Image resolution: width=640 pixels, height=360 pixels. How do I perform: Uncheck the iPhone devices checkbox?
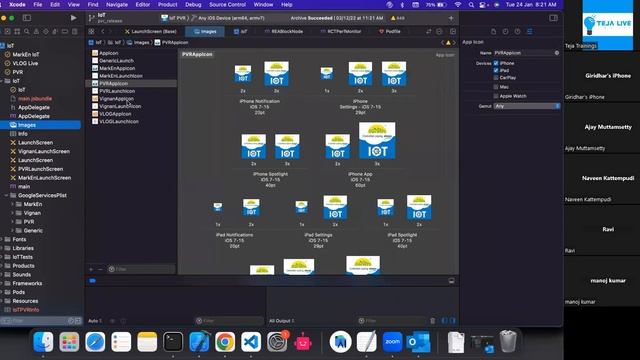click(x=496, y=63)
